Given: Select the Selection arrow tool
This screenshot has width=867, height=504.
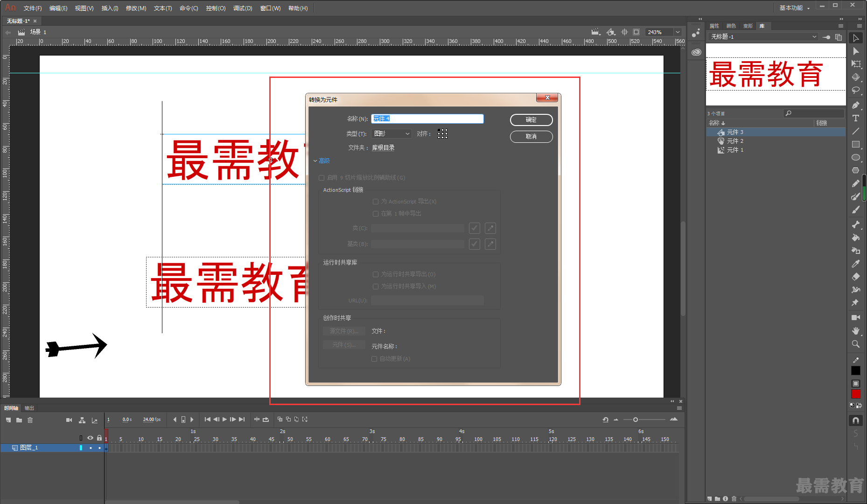Looking at the screenshot, I should point(856,38).
